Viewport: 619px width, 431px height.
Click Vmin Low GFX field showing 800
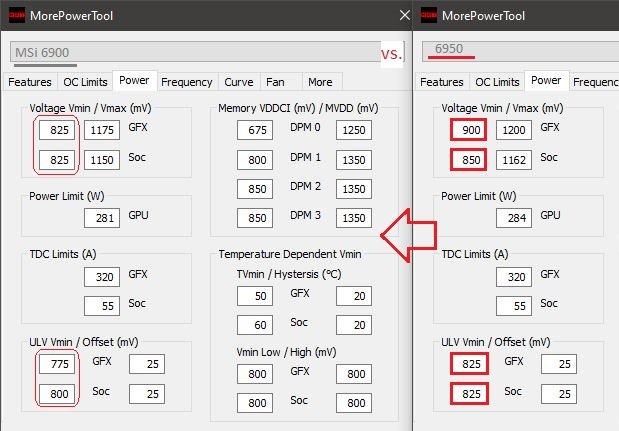click(255, 374)
